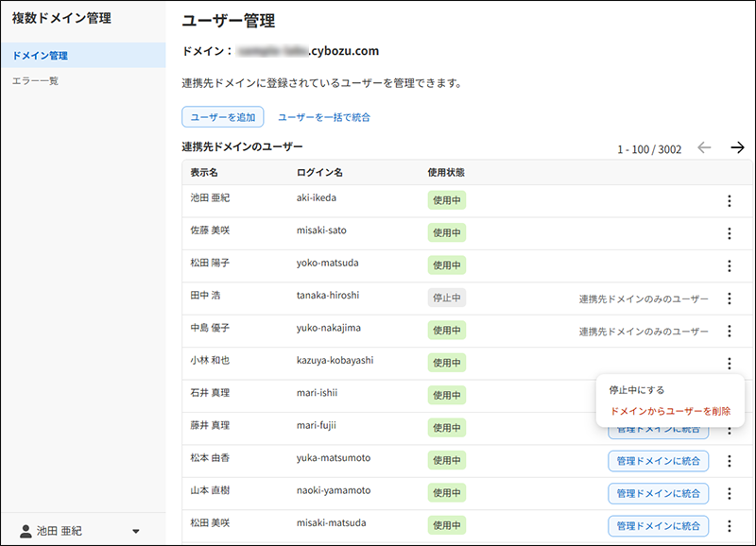Click display name 藤井 真理
Image resolution: width=756 pixels, height=546 pixels.
[210, 425]
